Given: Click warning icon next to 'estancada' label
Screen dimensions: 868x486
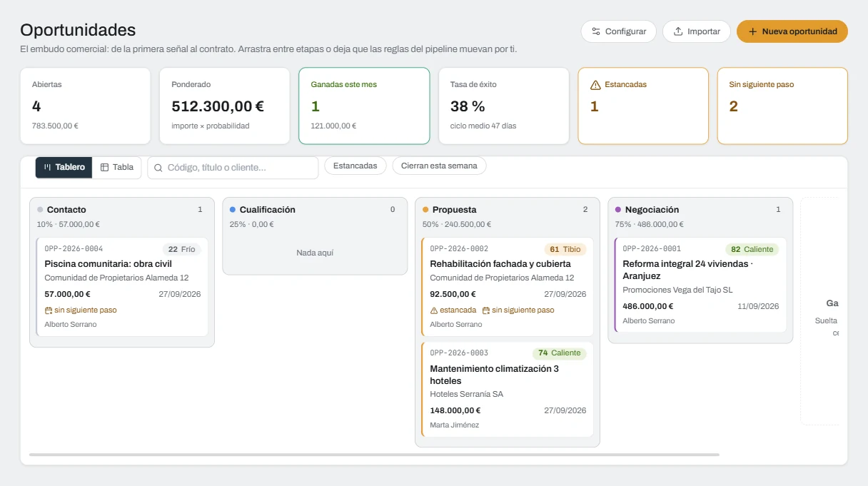Looking at the screenshot, I should [434, 310].
